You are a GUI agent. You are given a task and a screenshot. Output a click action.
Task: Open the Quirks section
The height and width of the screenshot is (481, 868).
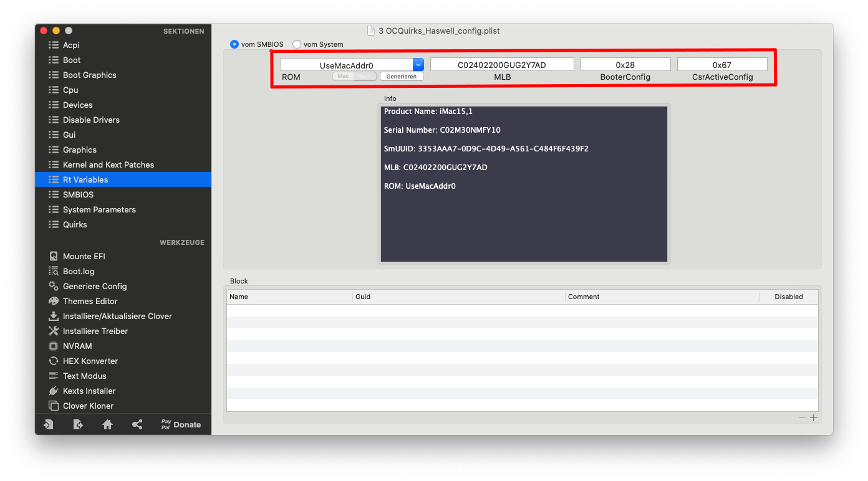click(x=123, y=224)
